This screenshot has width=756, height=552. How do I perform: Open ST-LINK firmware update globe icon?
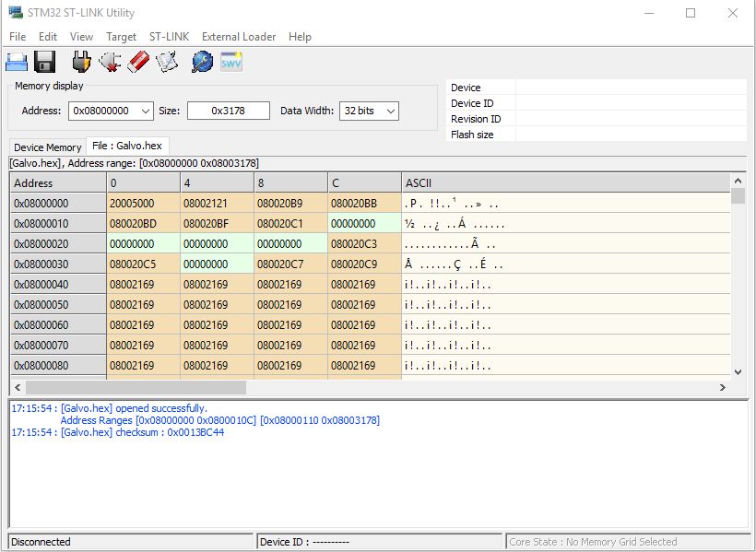click(x=202, y=62)
